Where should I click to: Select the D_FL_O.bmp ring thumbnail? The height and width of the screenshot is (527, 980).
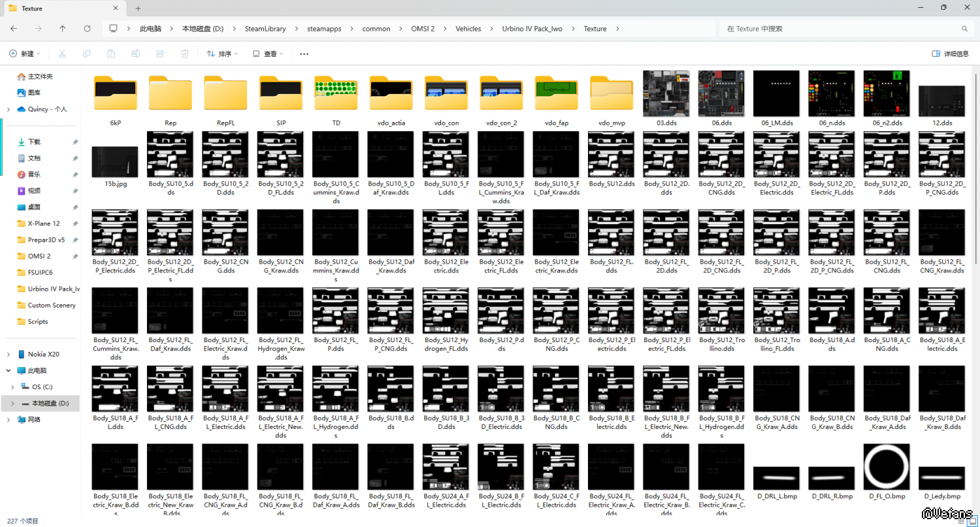(887, 466)
